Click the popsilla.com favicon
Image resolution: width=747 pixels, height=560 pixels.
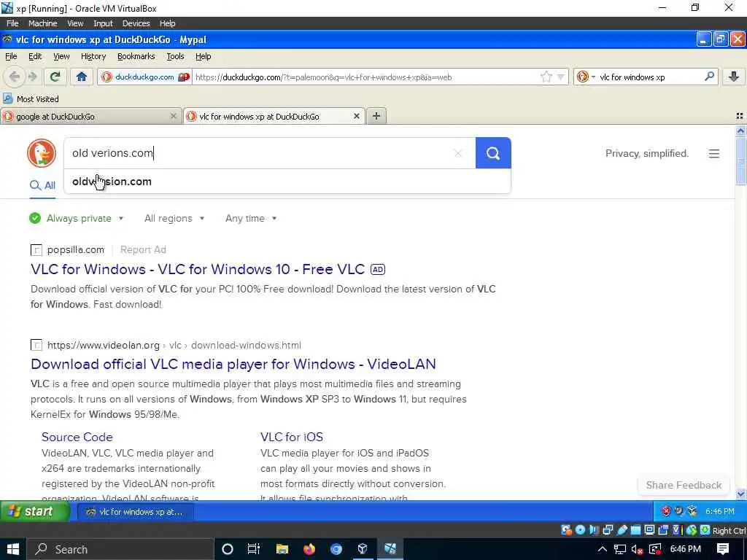click(36, 249)
